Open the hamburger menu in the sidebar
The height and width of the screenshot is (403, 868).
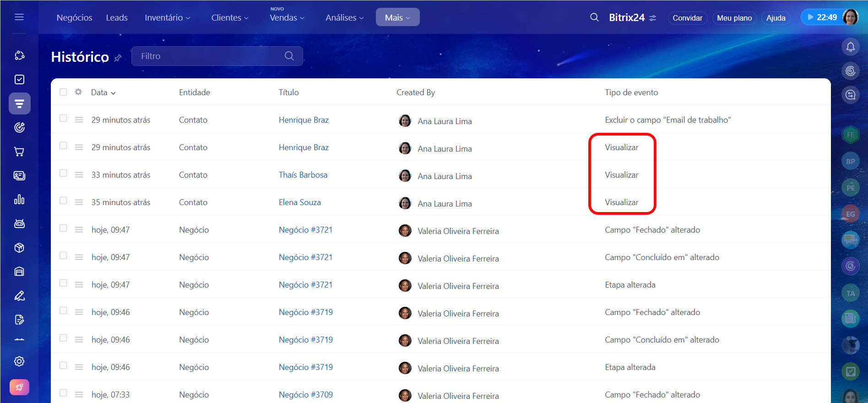[19, 17]
